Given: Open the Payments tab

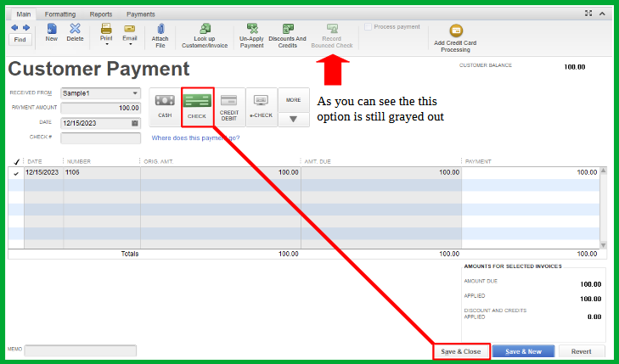Looking at the screenshot, I should pos(141,14).
